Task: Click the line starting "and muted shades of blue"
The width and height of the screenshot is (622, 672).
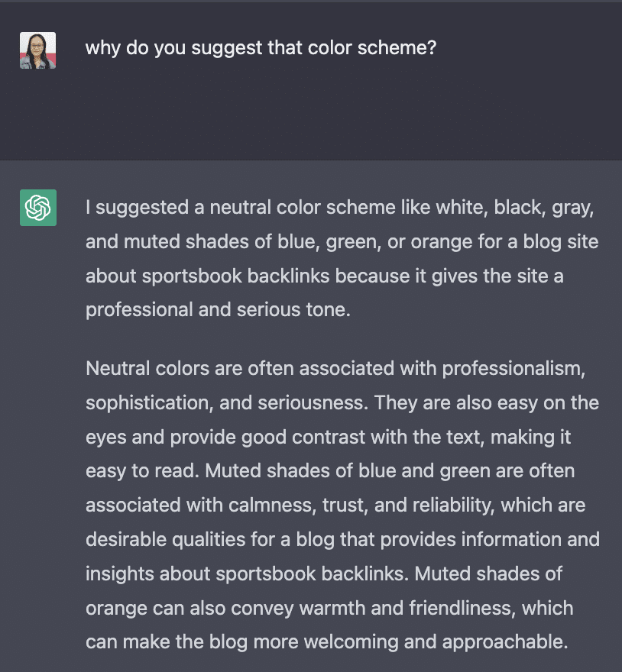Action: (342, 241)
